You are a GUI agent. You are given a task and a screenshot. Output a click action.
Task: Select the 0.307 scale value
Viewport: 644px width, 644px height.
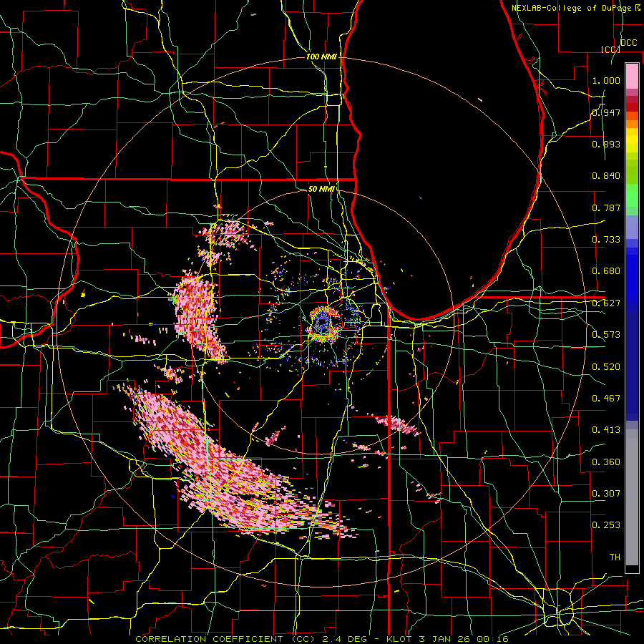(x=606, y=494)
